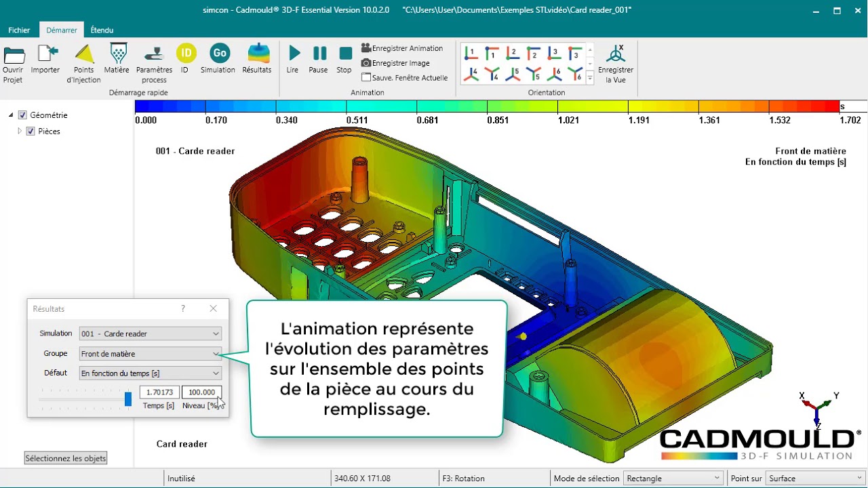This screenshot has height=488, width=868.
Task: Open Mode de sélection Rectangle dropdown
Action: coord(673,479)
